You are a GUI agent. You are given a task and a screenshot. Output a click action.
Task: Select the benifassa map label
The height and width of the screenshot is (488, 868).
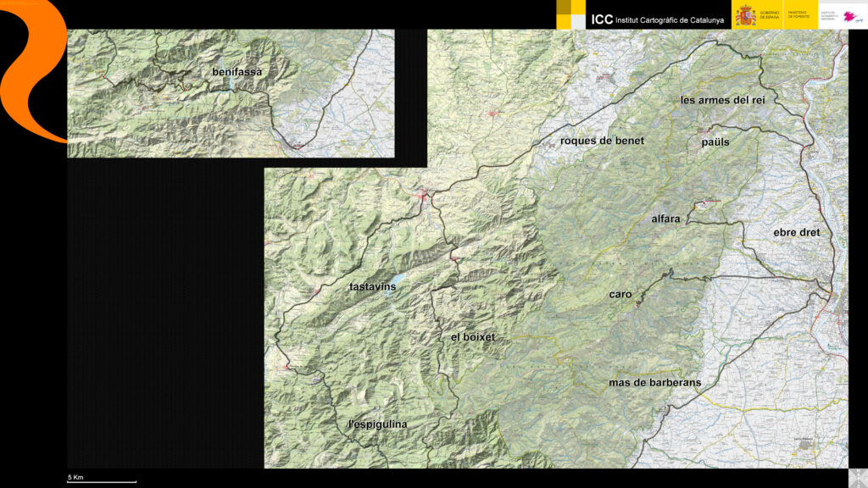coord(237,73)
